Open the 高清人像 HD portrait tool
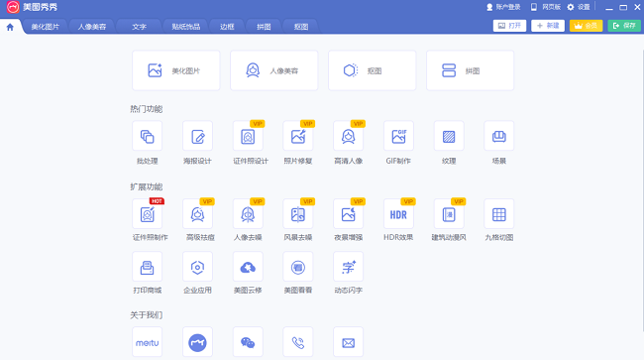The width and height of the screenshot is (644, 360). [x=349, y=136]
